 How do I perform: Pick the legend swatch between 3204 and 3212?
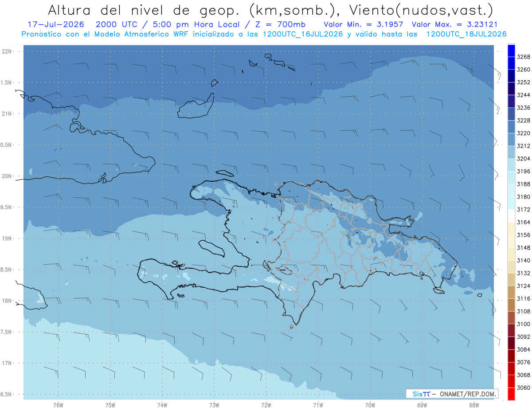tap(511, 152)
